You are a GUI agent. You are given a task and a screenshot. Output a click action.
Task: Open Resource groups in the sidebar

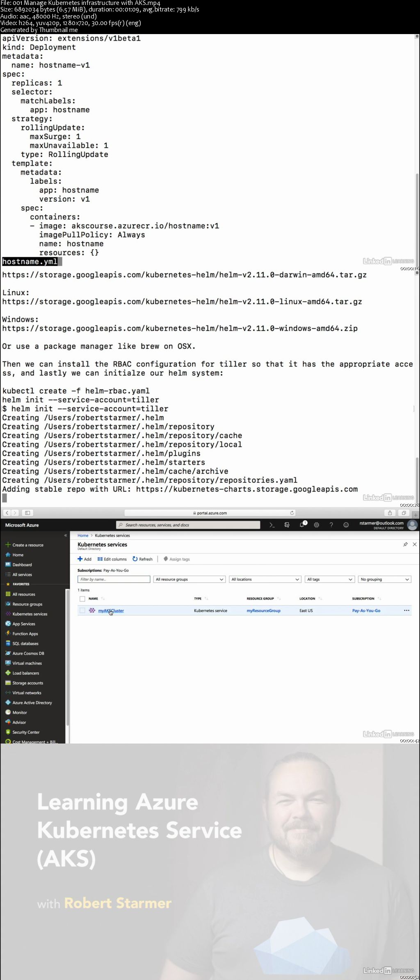[27, 604]
